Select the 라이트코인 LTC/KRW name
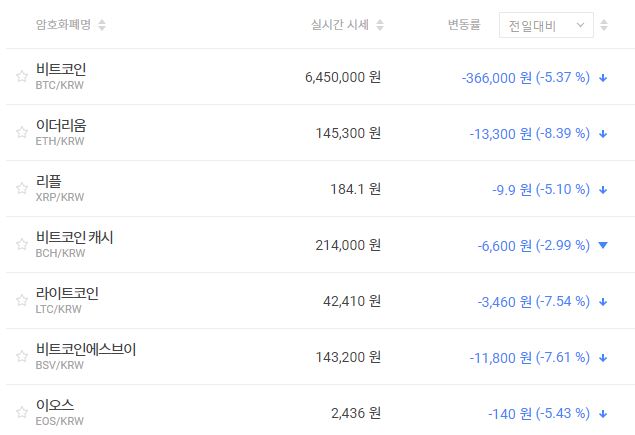Screen dimensions: 635x435 pos(67,294)
